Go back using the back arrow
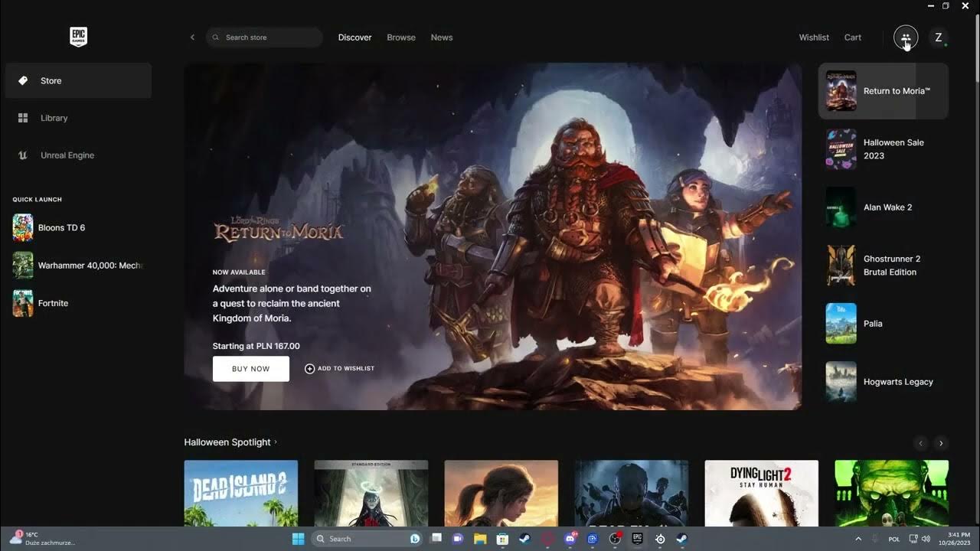980x551 pixels. click(192, 37)
